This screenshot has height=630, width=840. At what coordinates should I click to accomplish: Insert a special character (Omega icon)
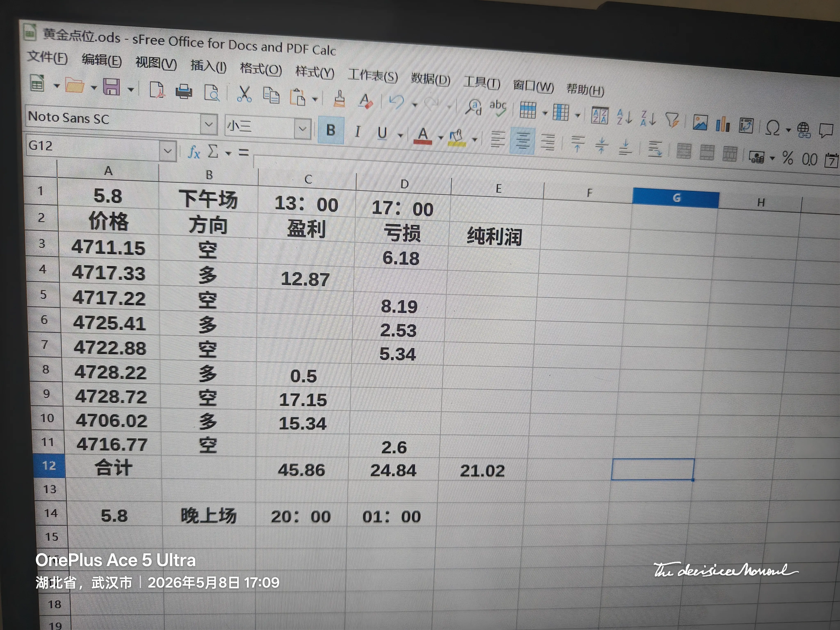(x=772, y=128)
